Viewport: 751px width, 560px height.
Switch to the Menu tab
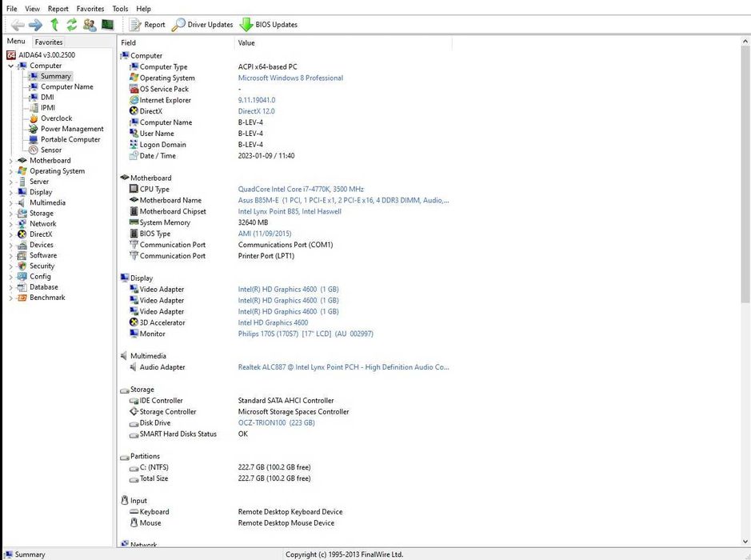16,41
